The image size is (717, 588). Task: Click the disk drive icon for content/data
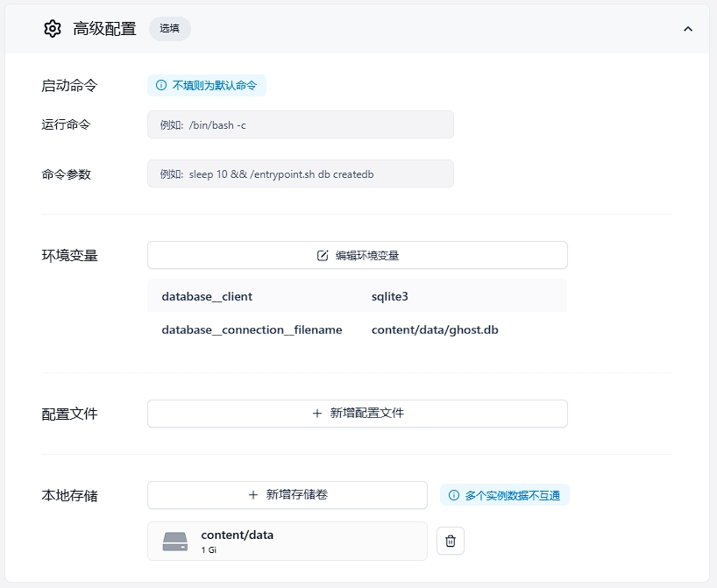click(x=175, y=542)
